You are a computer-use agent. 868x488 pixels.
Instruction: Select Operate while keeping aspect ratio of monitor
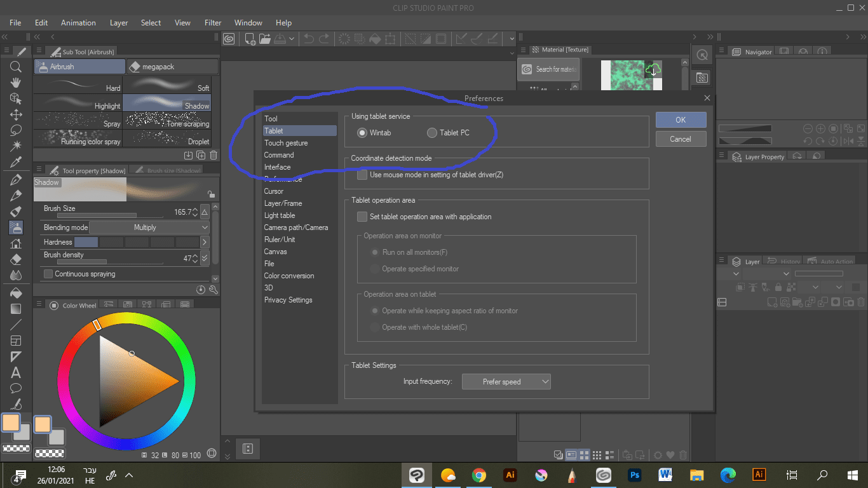375,311
